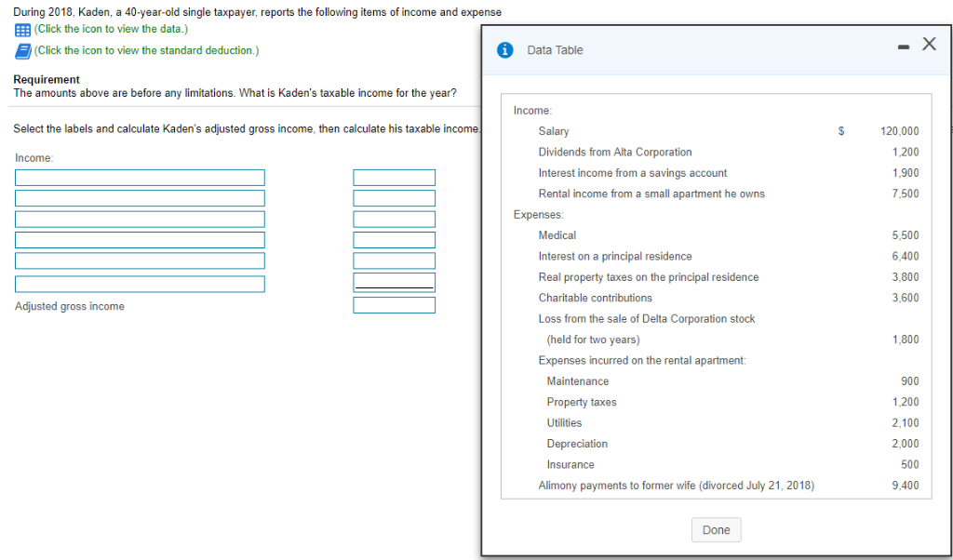Image resolution: width=953 pixels, height=560 pixels.
Task: Select the first income label field
Action: click(x=140, y=178)
